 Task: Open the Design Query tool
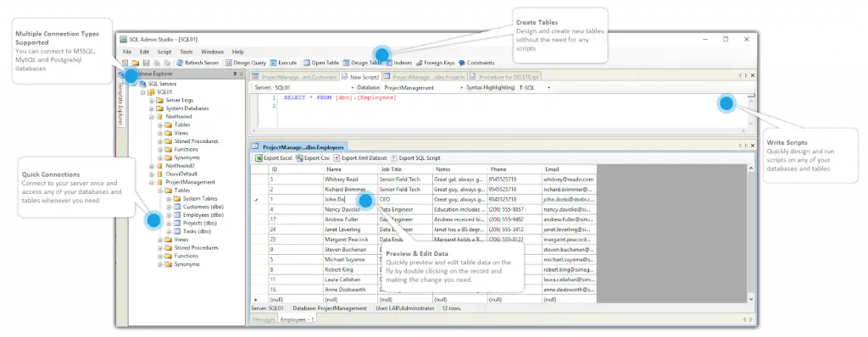point(246,64)
